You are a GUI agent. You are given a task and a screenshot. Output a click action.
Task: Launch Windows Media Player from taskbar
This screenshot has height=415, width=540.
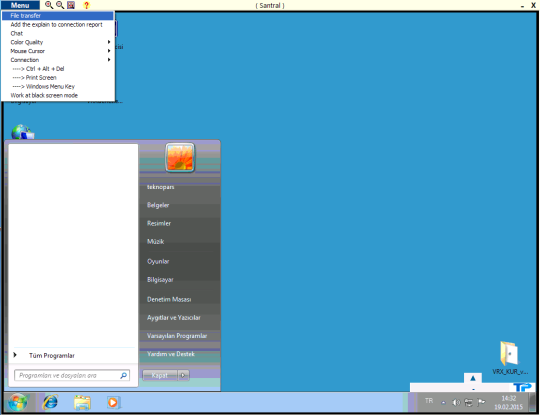point(113,403)
